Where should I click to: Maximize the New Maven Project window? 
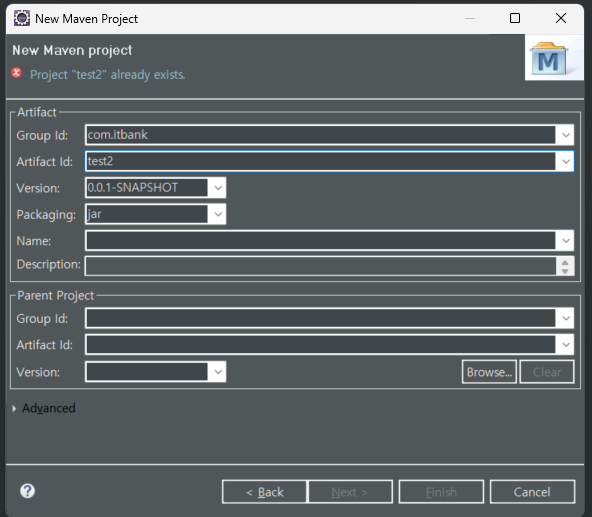click(515, 18)
